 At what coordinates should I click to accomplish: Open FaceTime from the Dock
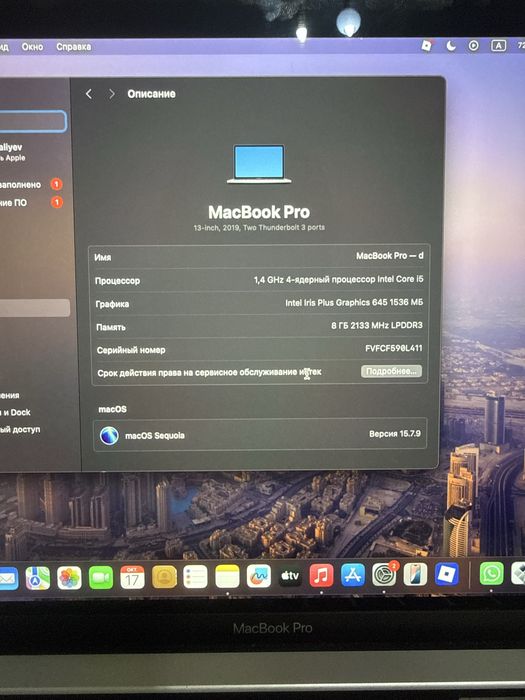[x=101, y=578]
